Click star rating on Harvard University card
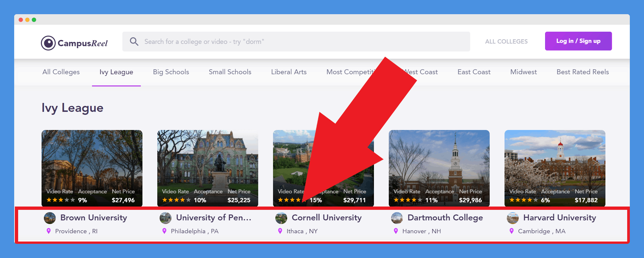This screenshot has width=644, height=258. tap(524, 200)
